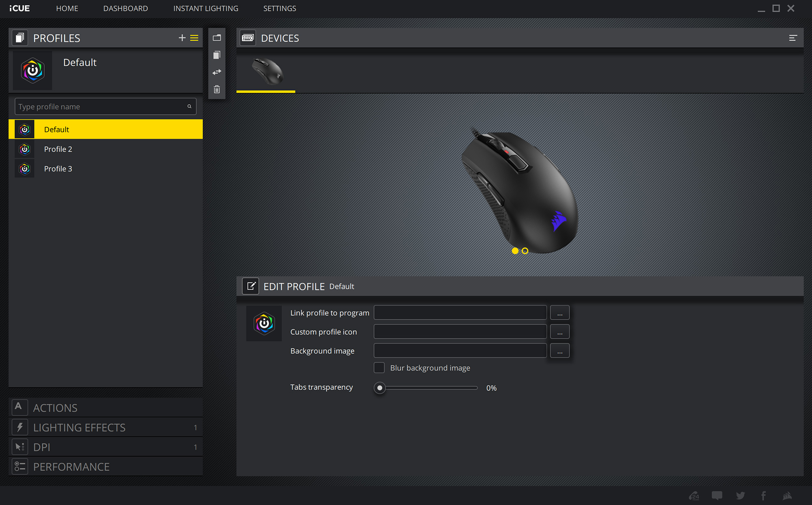The image size is (812, 505).
Task: Select the first filled view dot
Action: click(515, 251)
